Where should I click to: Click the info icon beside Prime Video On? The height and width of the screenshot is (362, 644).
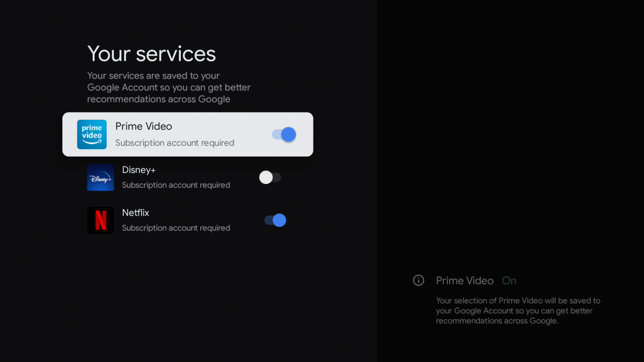tap(419, 281)
